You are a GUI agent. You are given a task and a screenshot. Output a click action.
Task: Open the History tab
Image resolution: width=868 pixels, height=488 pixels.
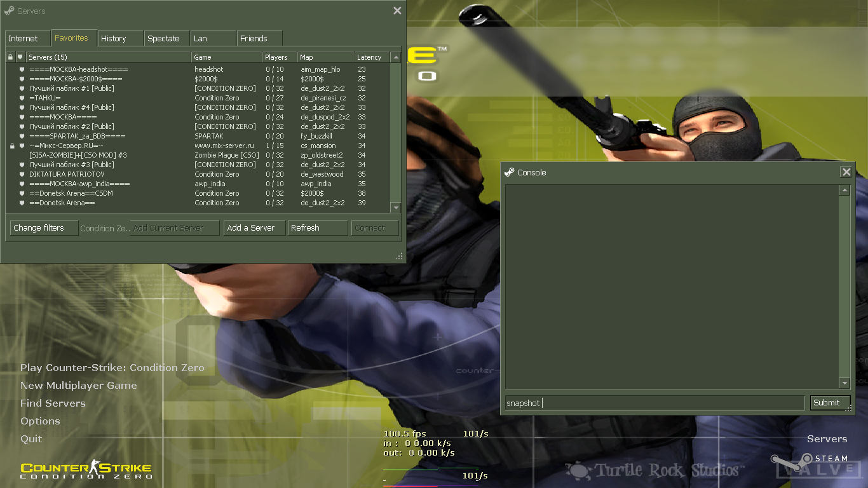121,38
